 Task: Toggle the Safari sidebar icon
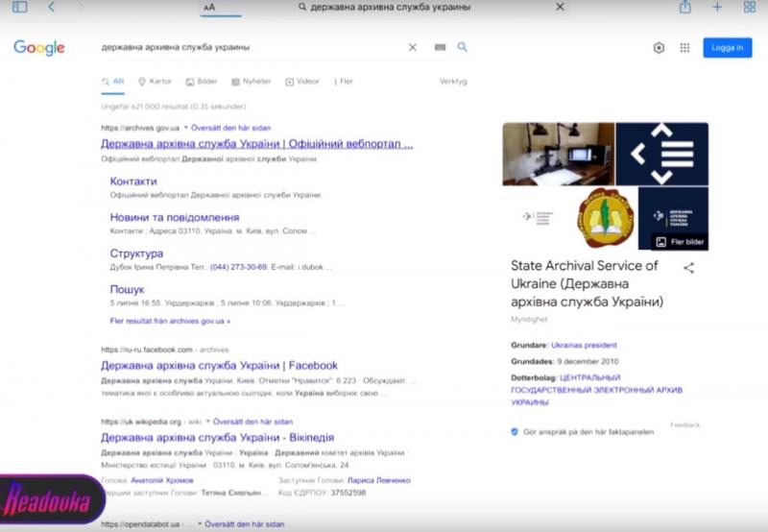19,7
